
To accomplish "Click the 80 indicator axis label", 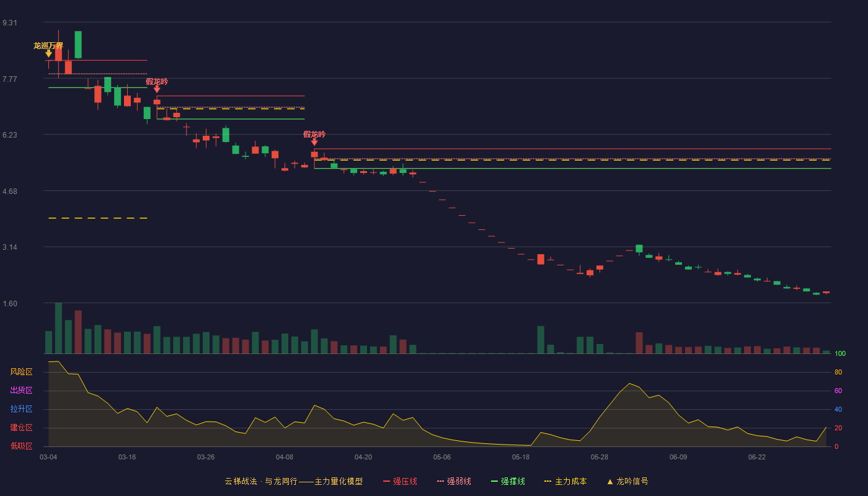I will pos(838,372).
